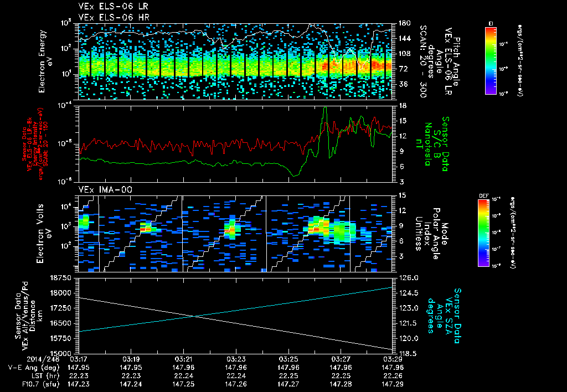Click the DEF color scale bar

483,233
